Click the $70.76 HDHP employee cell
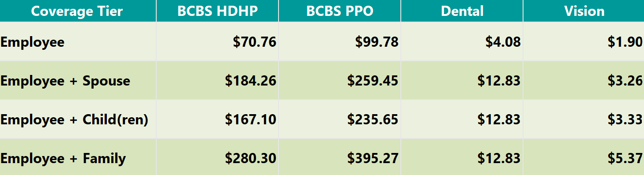This screenshot has height=175, width=644. [x=218, y=42]
